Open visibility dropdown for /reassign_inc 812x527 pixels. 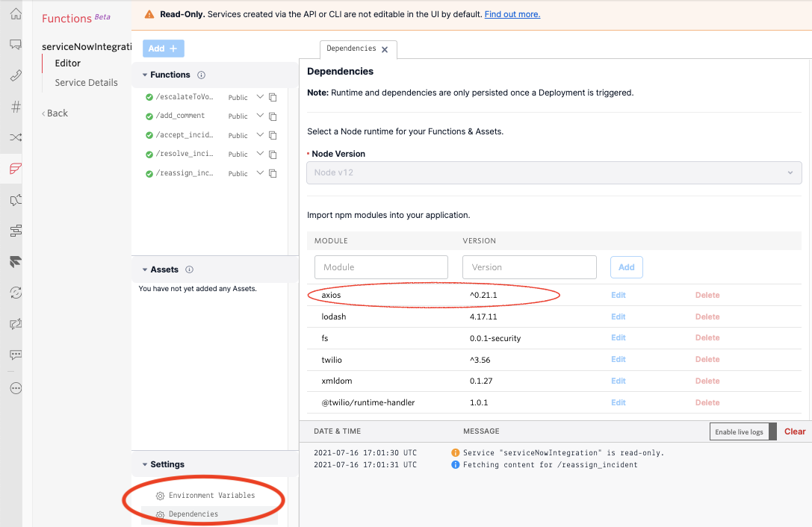(260, 173)
